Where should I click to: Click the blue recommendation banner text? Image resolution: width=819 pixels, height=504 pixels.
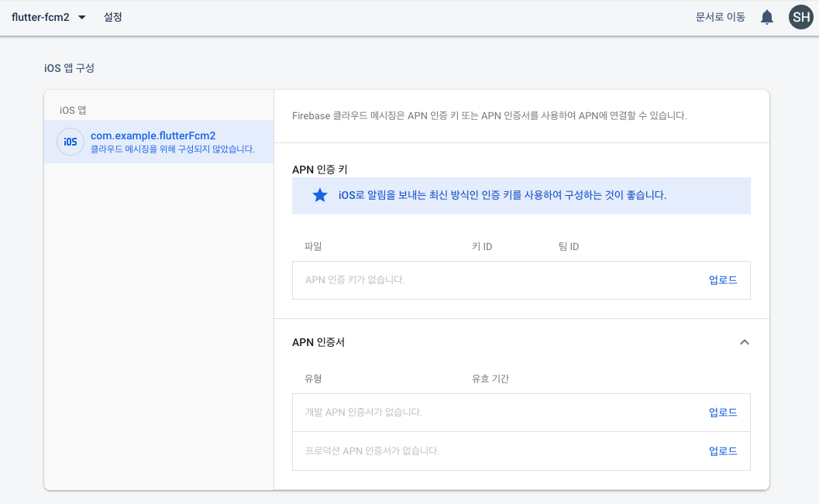502,195
